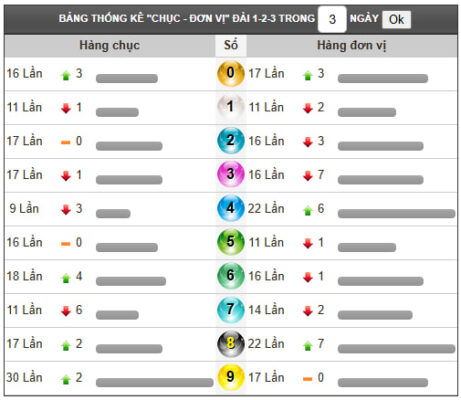Screen dimensions: 461x400
Task: Click the 30 Lần tens bar for 9
Action: coord(155,383)
